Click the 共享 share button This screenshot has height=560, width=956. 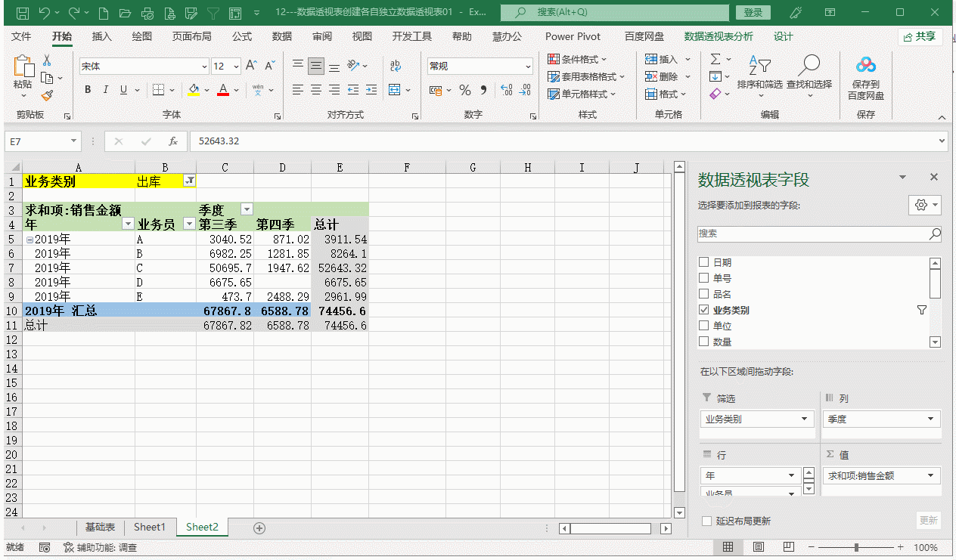click(x=920, y=36)
